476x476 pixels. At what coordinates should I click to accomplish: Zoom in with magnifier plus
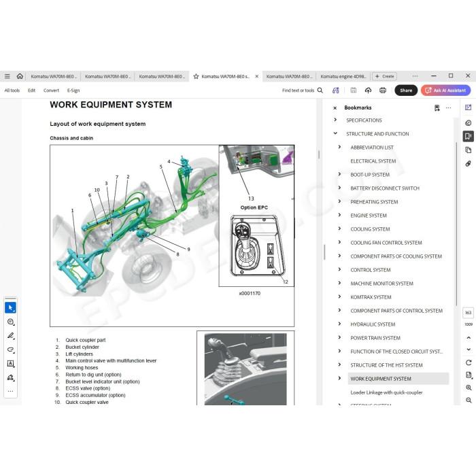469,388
